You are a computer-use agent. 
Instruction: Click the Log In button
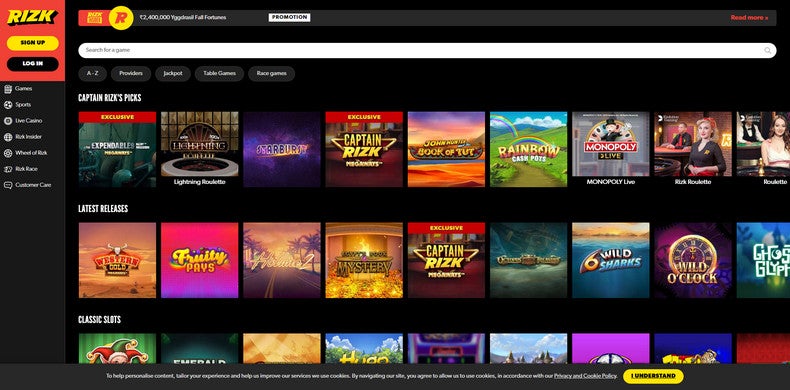(33, 64)
